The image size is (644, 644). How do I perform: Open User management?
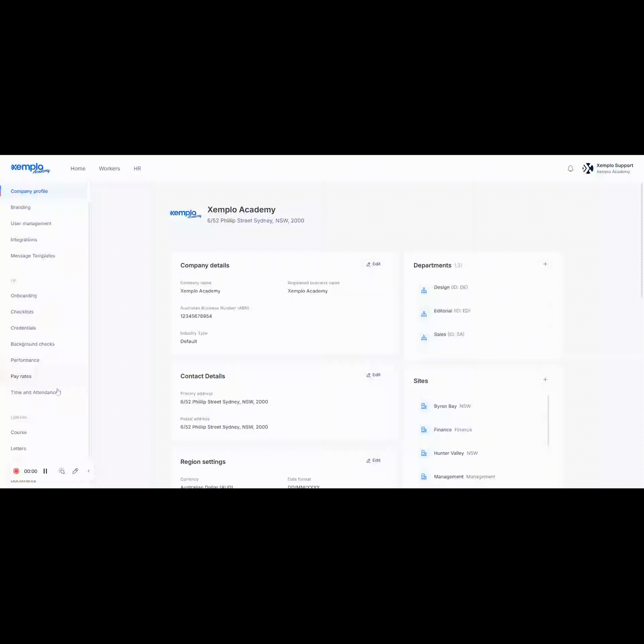click(31, 223)
